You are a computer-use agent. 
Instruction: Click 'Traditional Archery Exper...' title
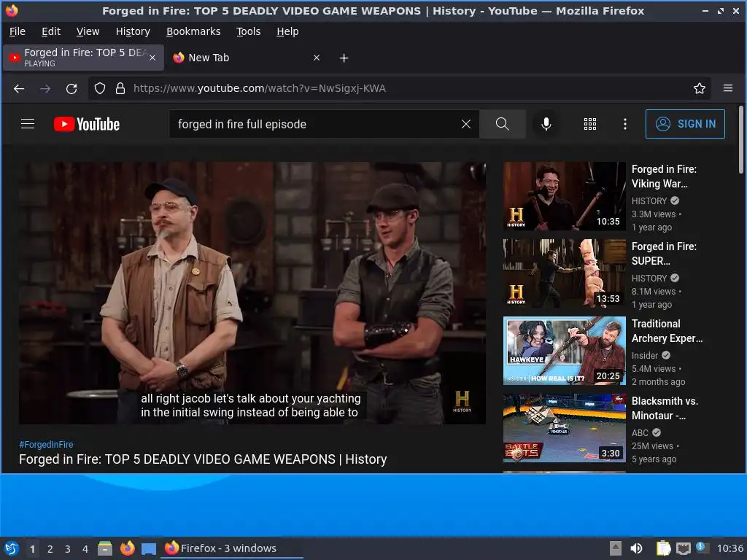point(667,331)
